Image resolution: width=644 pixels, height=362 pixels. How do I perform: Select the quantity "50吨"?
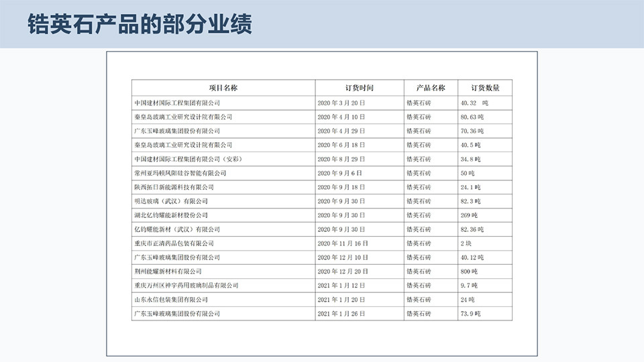[468, 173]
